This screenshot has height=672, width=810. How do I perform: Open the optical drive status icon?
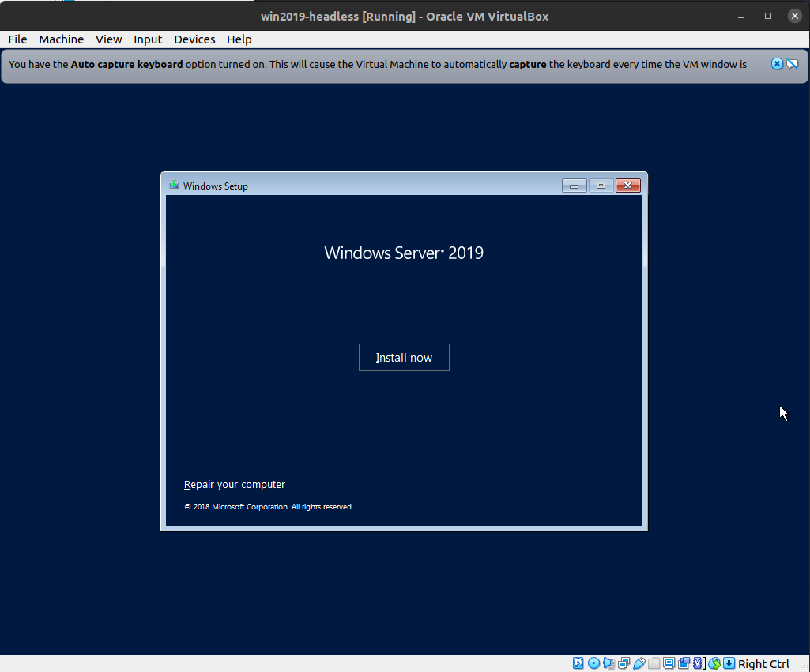pyautogui.click(x=593, y=663)
